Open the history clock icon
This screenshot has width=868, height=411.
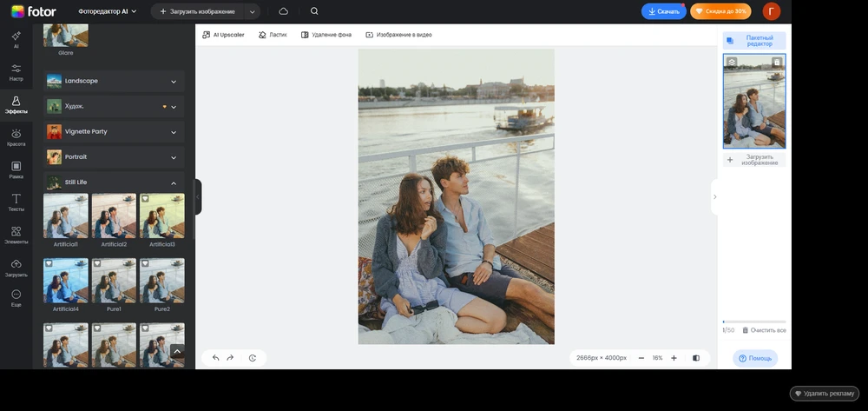tap(253, 358)
